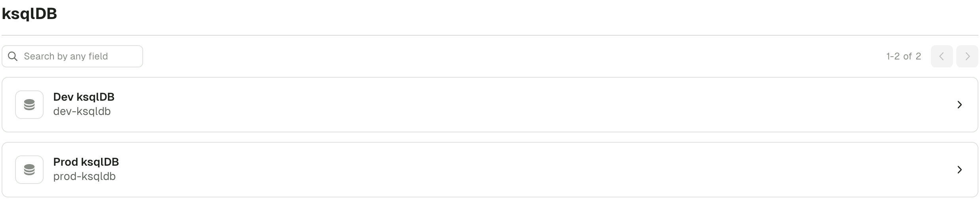The image size is (980, 199).
Task: Click the Prod ksqlDB database stack icon
Action: [x=29, y=170]
